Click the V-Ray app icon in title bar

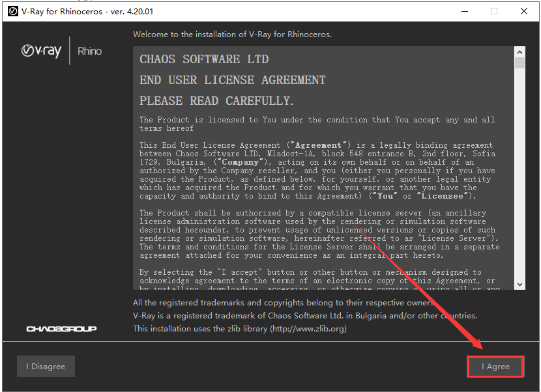point(13,11)
